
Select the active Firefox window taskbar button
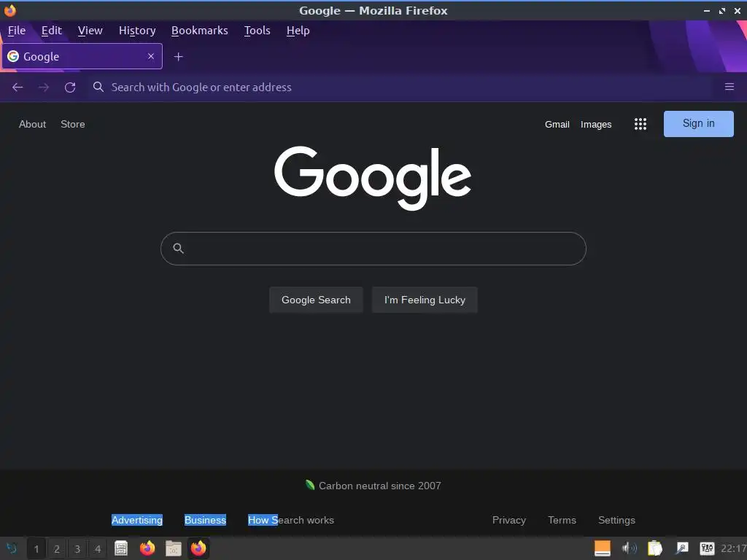coord(198,548)
